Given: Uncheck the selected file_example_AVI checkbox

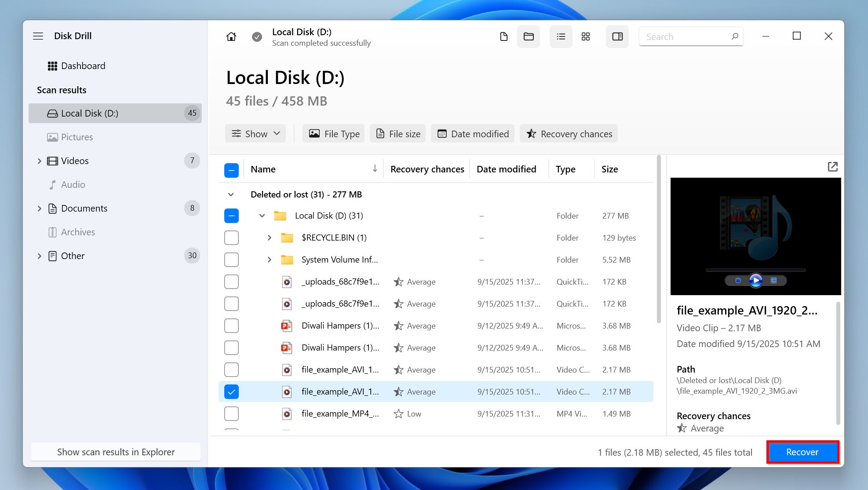Looking at the screenshot, I should 231,391.
